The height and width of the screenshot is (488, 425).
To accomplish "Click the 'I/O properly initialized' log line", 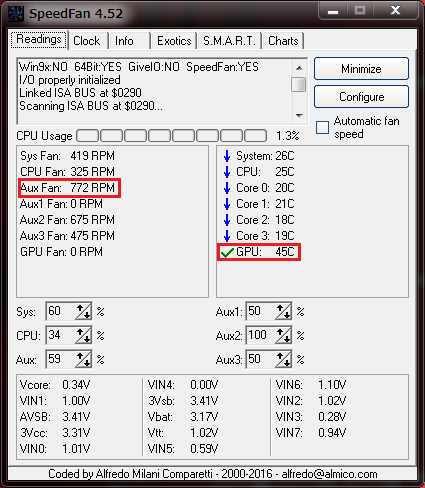I will click(70, 80).
